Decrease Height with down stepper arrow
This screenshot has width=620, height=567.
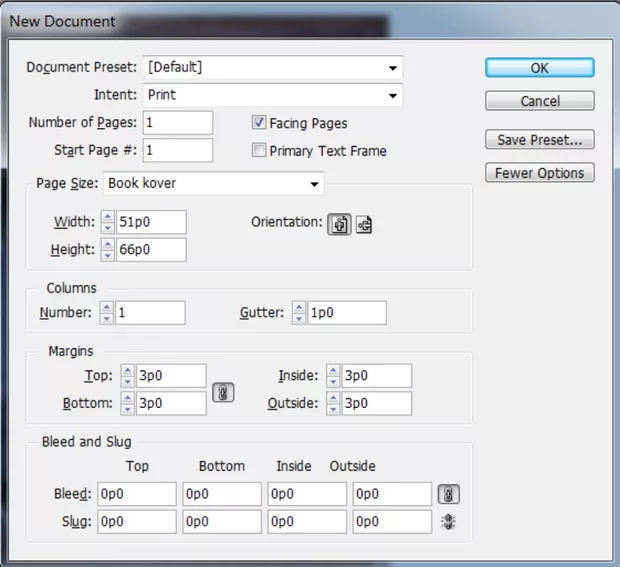pyautogui.click(x=108, y=255)
